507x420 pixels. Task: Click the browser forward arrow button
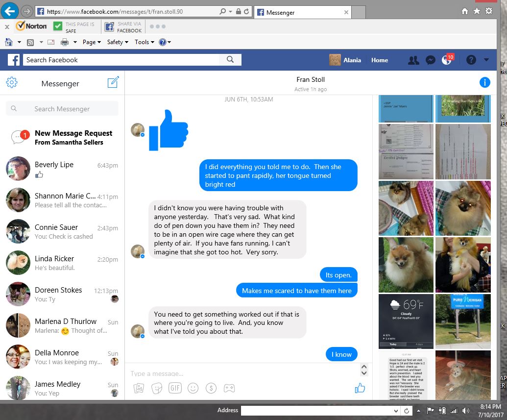pyautogui.click(x=27, y=12)
